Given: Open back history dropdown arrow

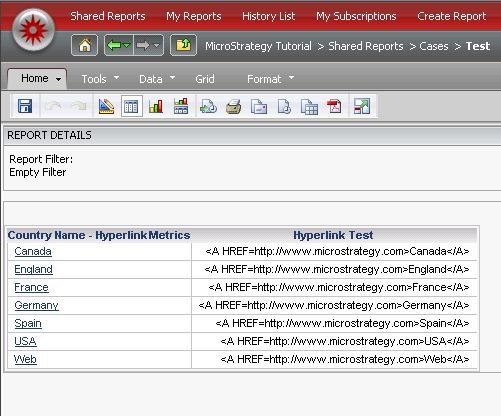Looking at the screenshot, I should click(127, 45).
